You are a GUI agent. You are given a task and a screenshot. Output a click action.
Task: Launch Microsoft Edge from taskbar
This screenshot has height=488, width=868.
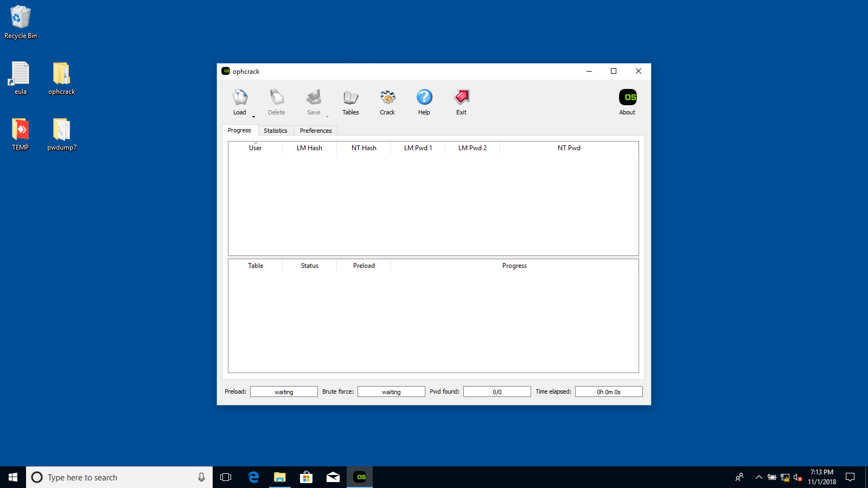(253, 477)
